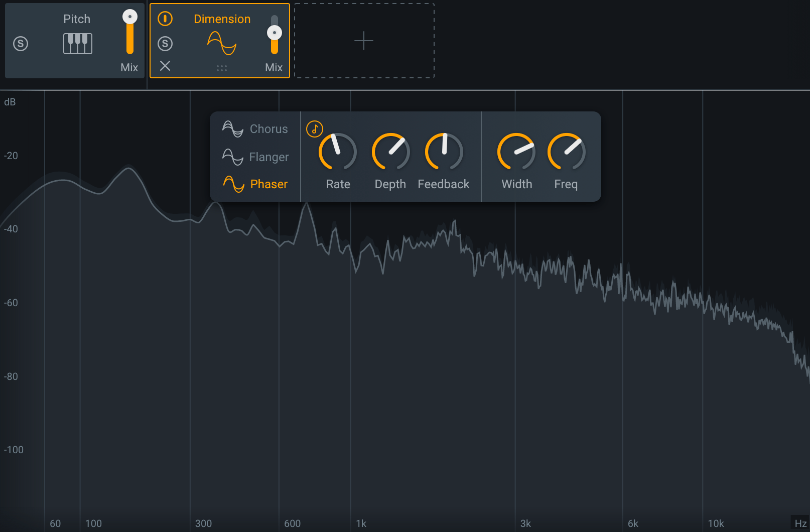
Task: Adjust the Dimension module Mix slider
Action: [x=275, y=34]
